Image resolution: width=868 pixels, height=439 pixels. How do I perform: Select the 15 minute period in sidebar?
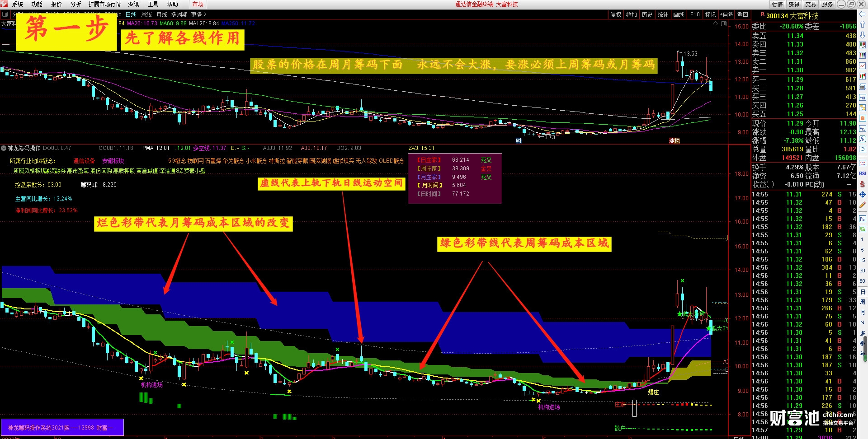pos(863,260)
